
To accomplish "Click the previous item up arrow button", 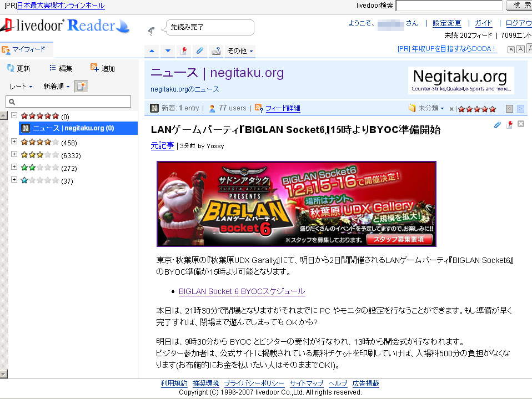I will pyautogui.click(x=152, y=51).
